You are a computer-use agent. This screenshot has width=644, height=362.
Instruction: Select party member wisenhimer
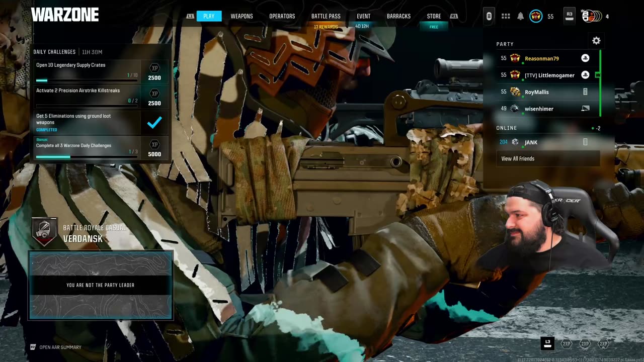pos(548,109)
